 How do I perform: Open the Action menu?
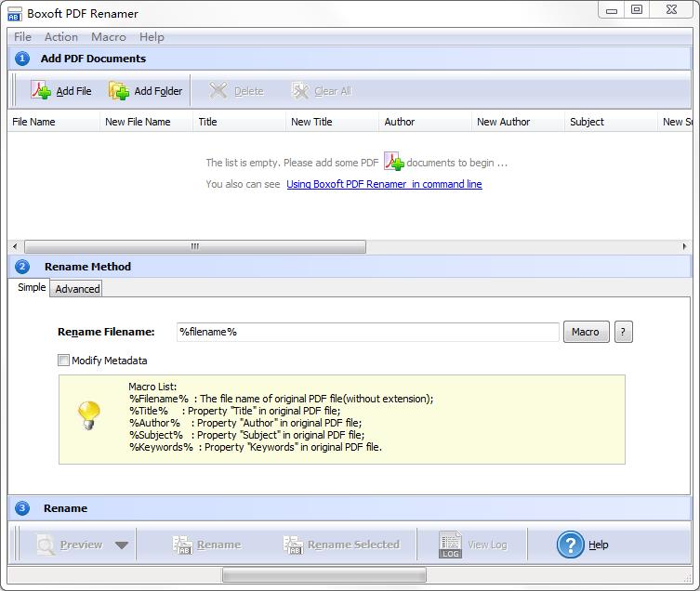point(61,37)
